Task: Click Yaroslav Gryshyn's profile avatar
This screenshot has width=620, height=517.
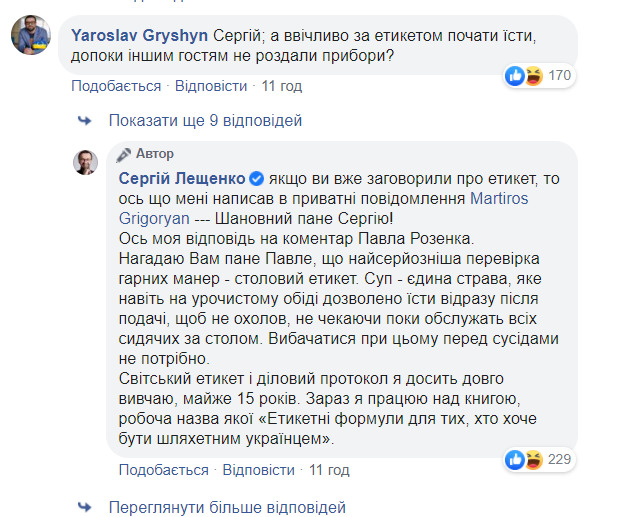Action: pos(32,37)
